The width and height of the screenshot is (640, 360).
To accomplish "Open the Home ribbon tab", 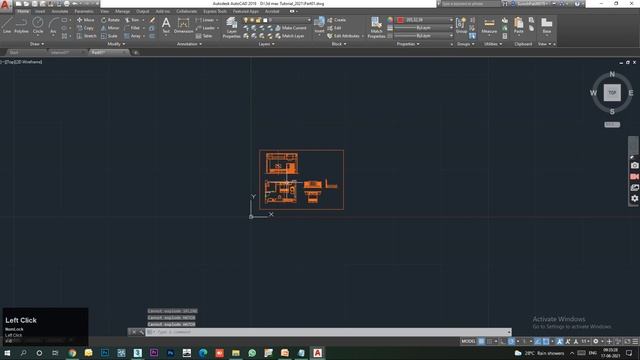I will click(23, 11).
